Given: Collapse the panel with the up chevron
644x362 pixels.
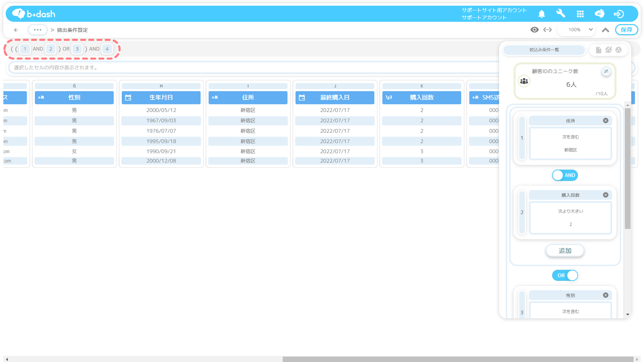Looking at the screenshot, I should pos(605,30).
